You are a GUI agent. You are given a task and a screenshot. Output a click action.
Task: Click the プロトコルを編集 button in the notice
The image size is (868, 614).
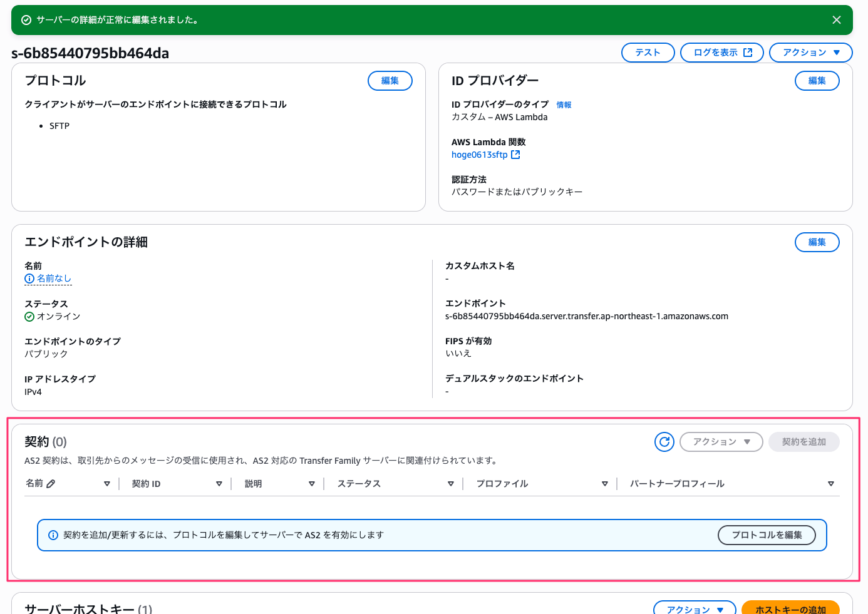click(766, 535)
